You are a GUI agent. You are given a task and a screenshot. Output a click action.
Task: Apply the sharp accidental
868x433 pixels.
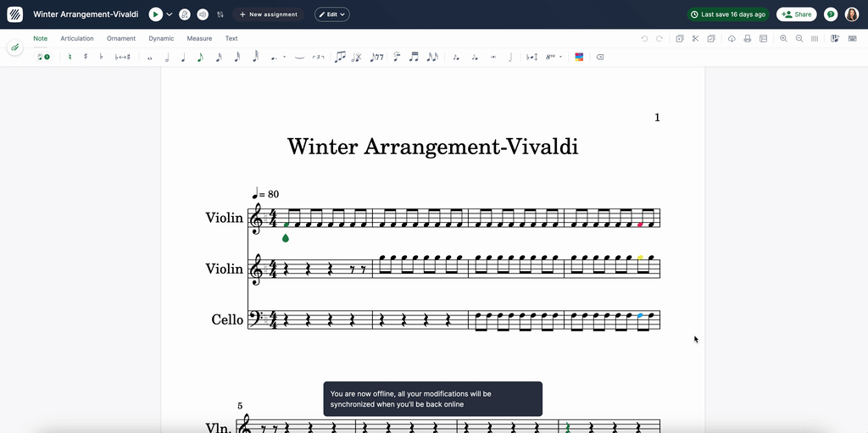pyautogui.click(x=86, y=57)
